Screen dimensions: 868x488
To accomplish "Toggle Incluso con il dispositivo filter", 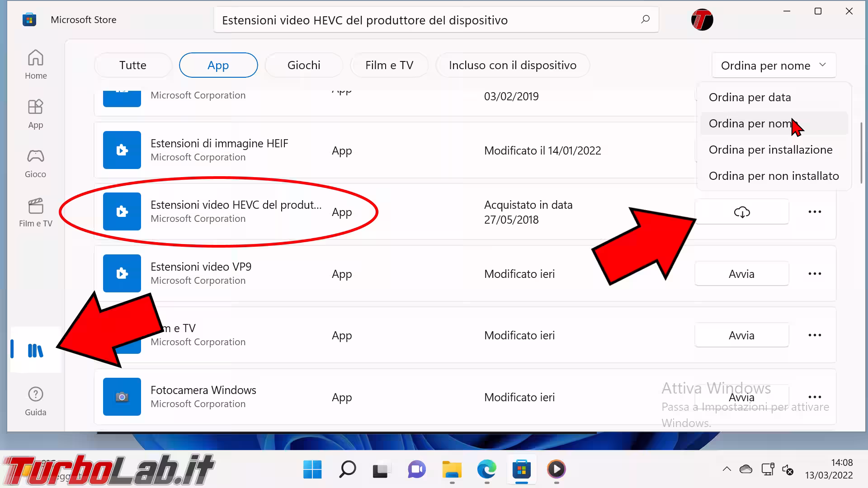I will pos(512,65).
